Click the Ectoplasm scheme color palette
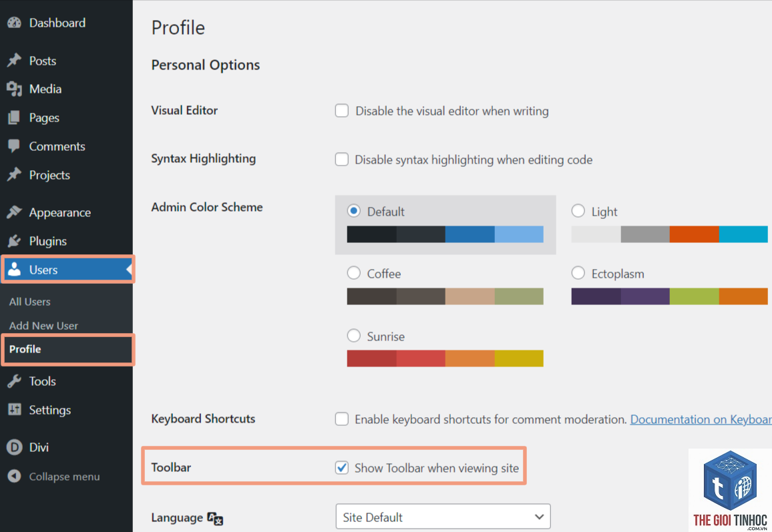Viewport: 772px width, 532px height. pos(670,296)
